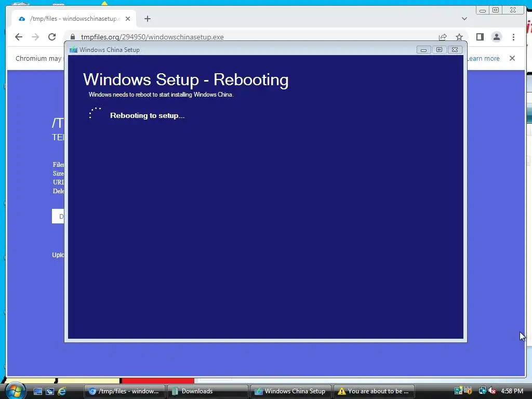Switch to /tmp/files taskbar button
532x399 pixels.
[x=125, y=391]
